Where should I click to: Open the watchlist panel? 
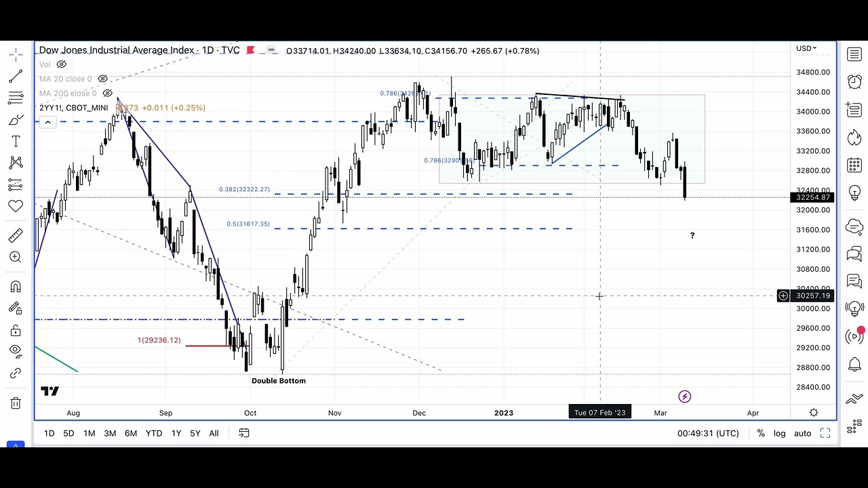pyautogui.click(x=854, y=55)
